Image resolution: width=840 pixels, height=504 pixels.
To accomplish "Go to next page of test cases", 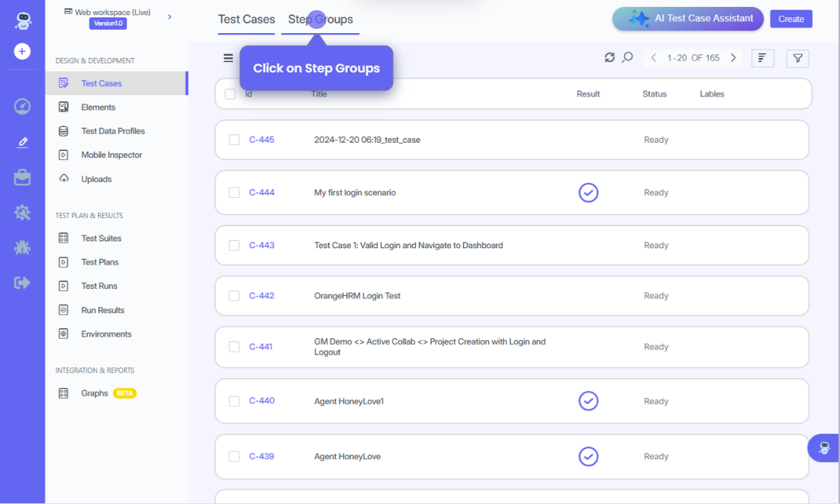I will point(733,58).
